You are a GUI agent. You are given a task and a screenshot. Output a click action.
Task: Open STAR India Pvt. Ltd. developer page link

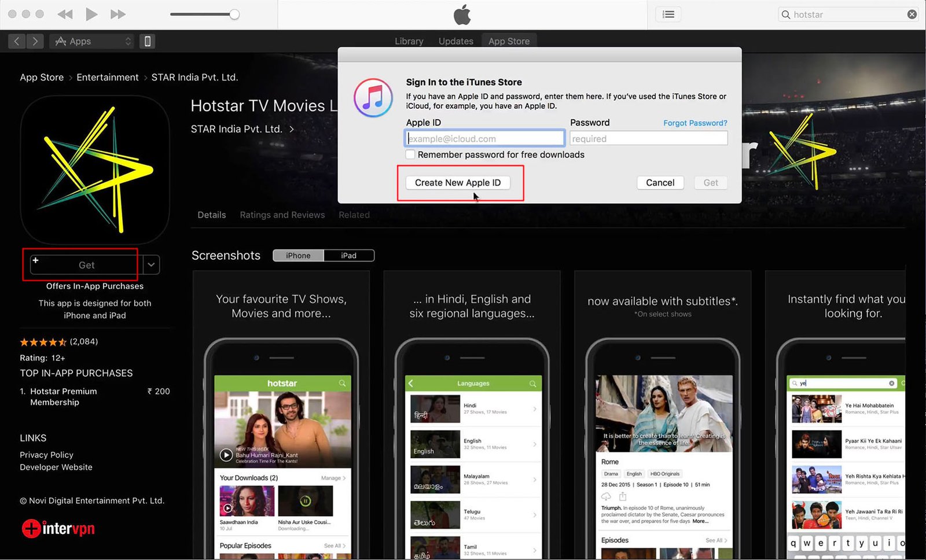pos(242,129)
